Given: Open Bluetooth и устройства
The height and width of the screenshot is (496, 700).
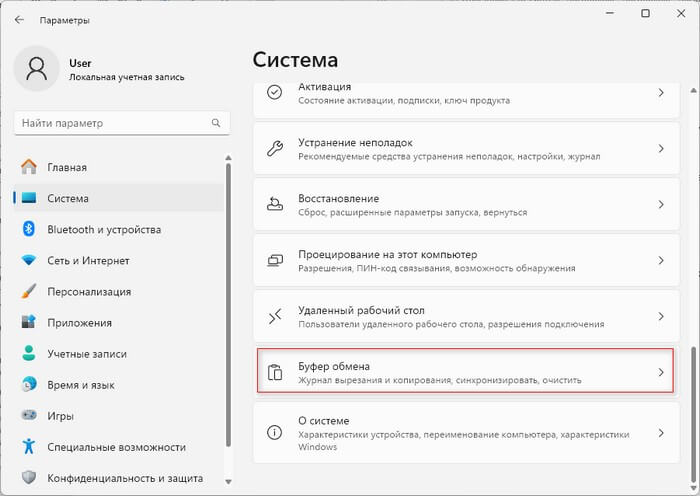Looking at the screenshot, I should click(x=119, y=229).
